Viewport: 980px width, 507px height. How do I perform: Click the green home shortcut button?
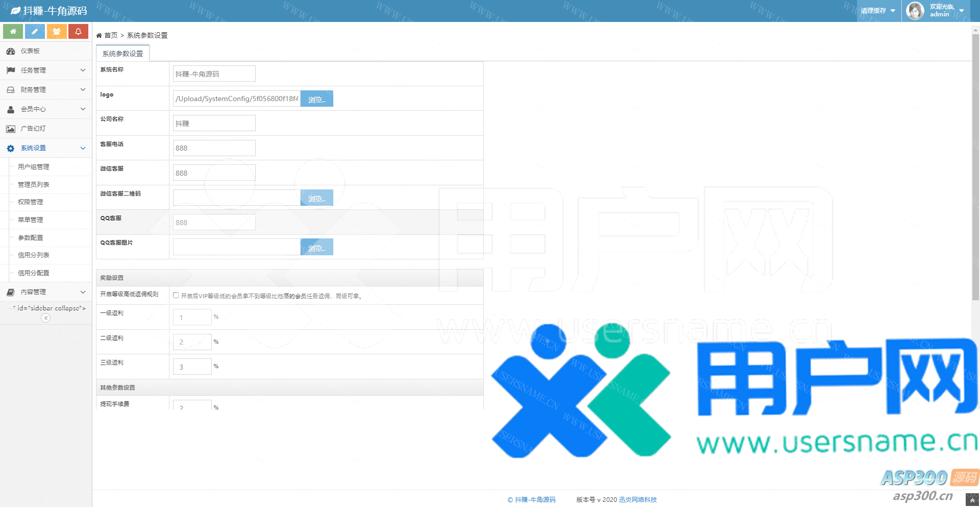[13, 32]
